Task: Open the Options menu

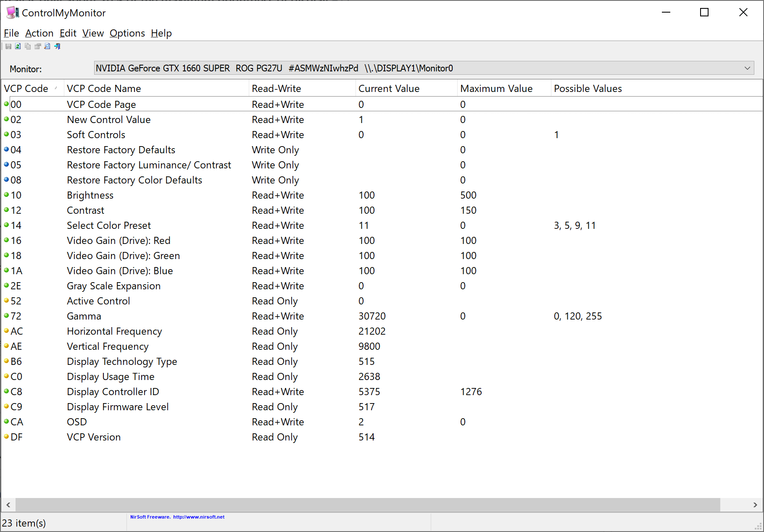Action: 127,33
